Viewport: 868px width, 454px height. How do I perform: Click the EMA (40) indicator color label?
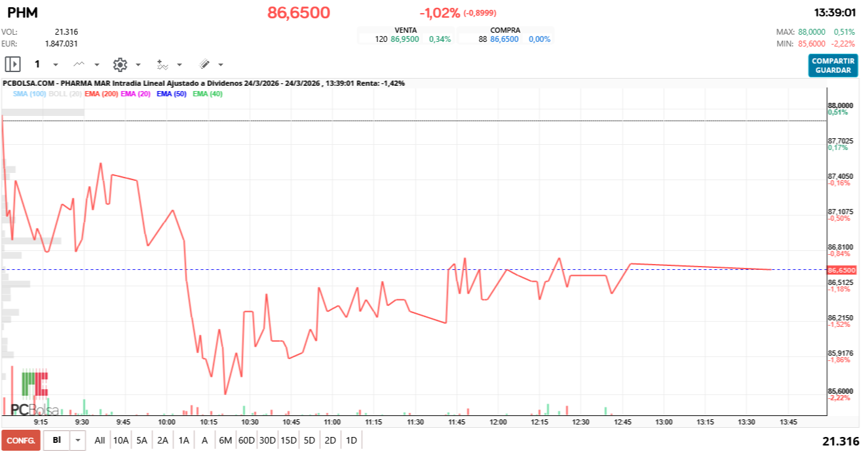point(208,94)
